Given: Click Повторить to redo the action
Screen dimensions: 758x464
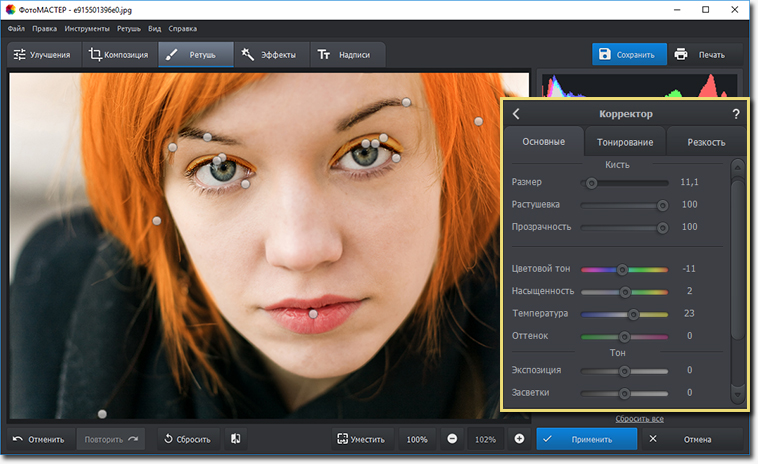Looking at the screenshot, I should point(110,439).
